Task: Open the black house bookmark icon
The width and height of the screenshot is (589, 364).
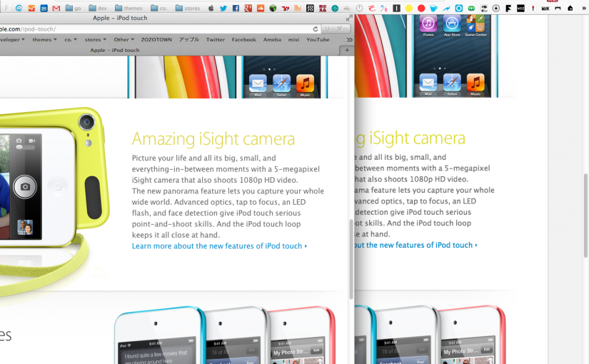Action: point(570,8)
